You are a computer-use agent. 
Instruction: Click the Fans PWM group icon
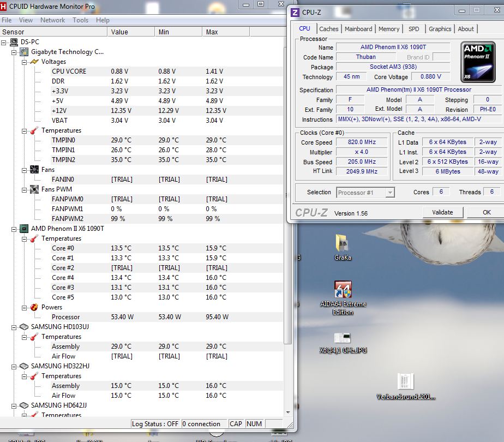coord(34,189)
